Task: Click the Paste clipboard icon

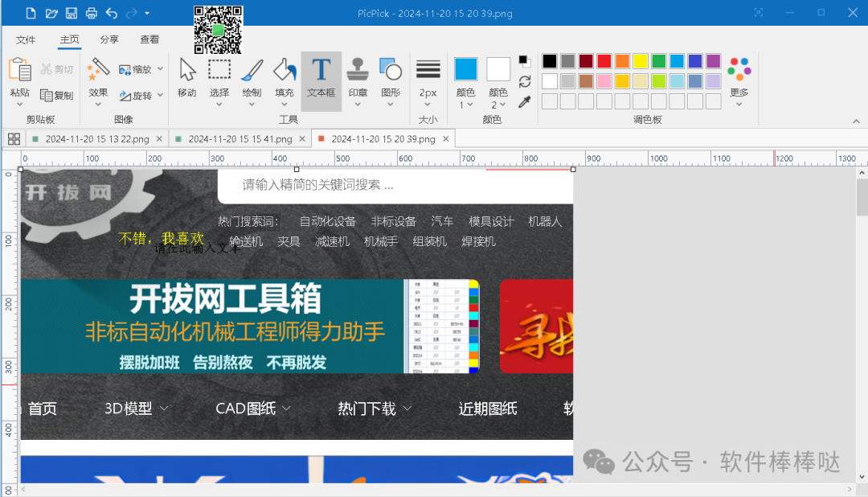Action: [x=20, y=72]
